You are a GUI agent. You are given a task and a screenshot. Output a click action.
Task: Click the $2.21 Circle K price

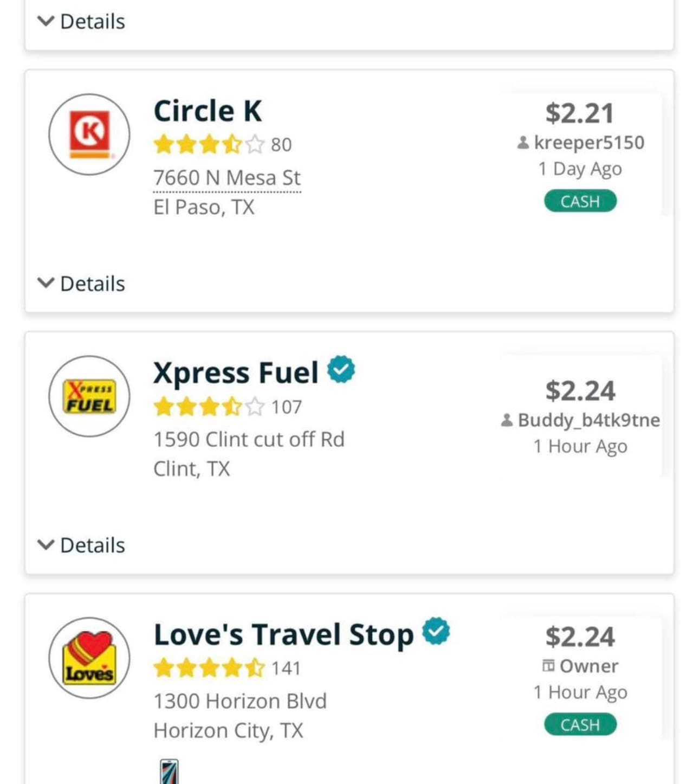(580, 113)
